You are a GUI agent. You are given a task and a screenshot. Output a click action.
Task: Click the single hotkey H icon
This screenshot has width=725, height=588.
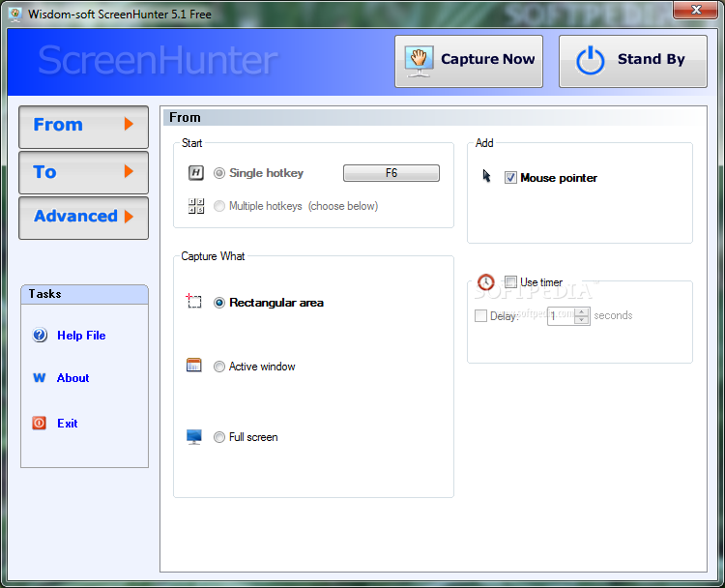click(196, 173)
